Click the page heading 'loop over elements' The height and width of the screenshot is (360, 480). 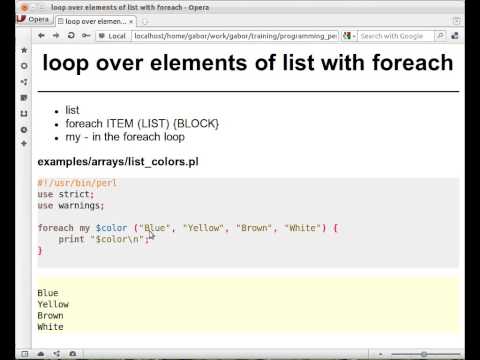point(248,63)
